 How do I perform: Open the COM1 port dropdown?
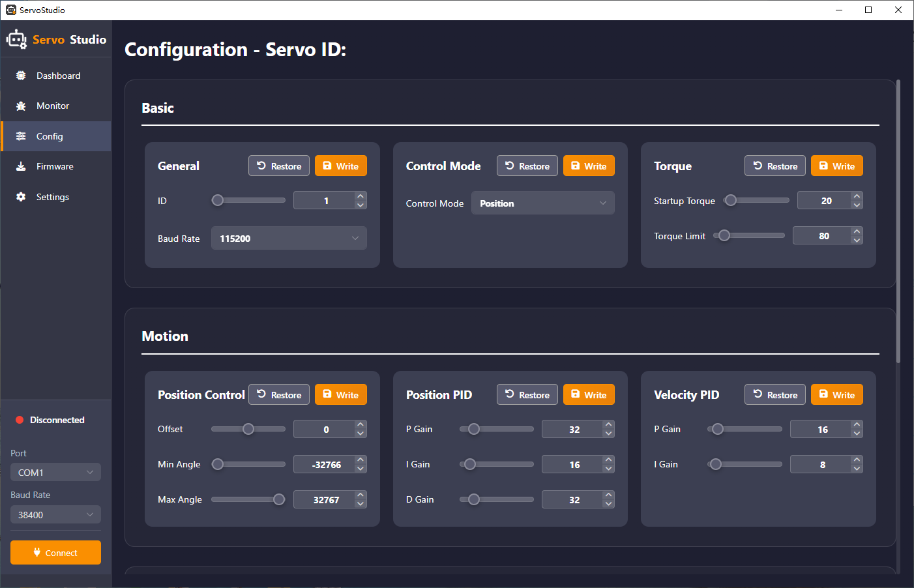pyautogui.click(x=55, y=472)
